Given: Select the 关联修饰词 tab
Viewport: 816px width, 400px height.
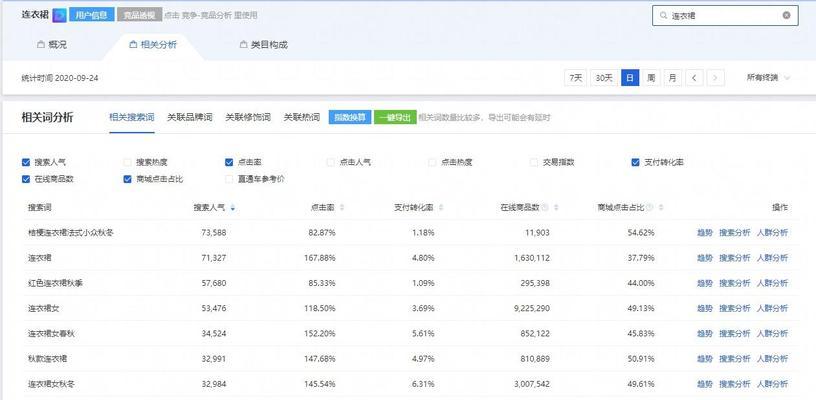Looking at the screenshot, I should point(248,118).
